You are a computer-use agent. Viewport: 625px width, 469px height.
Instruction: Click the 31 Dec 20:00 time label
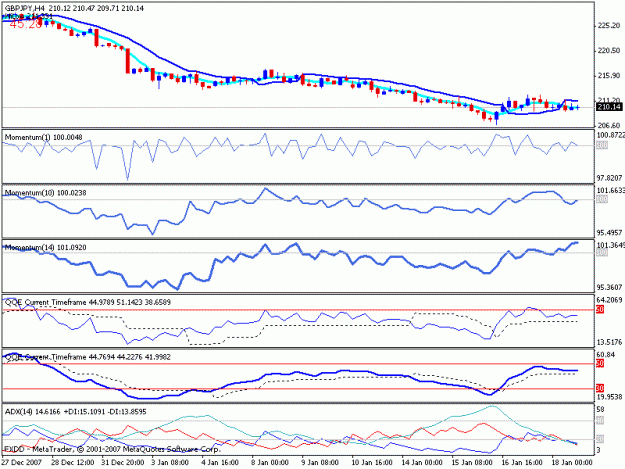click(122, 463)
